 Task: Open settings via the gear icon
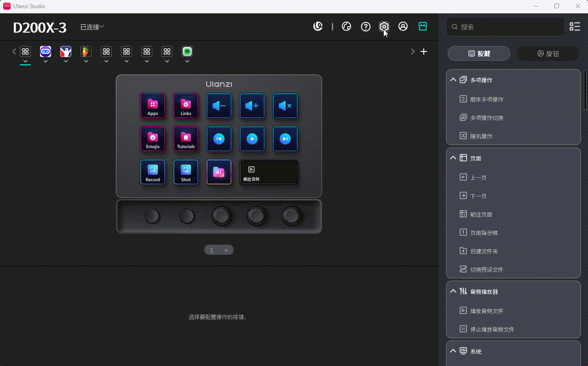(x=384, y=27)
